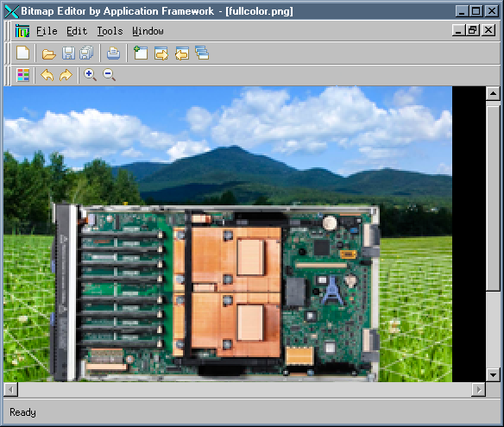
Task: Click the Undo arrow icon
Action: point(47,76)
